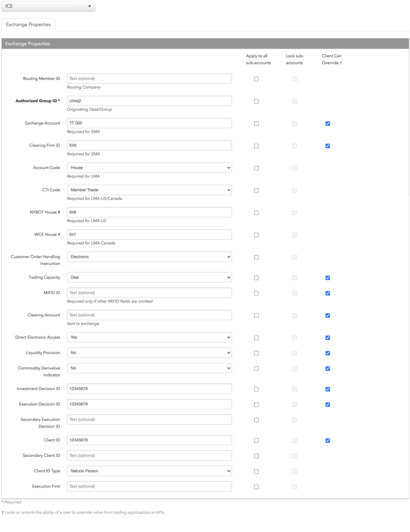The height and width of the screenshot is (532, 410).
Task: Expand the Client ID Type dropdown
Action: pyautogui.click(x=149, y=471)
